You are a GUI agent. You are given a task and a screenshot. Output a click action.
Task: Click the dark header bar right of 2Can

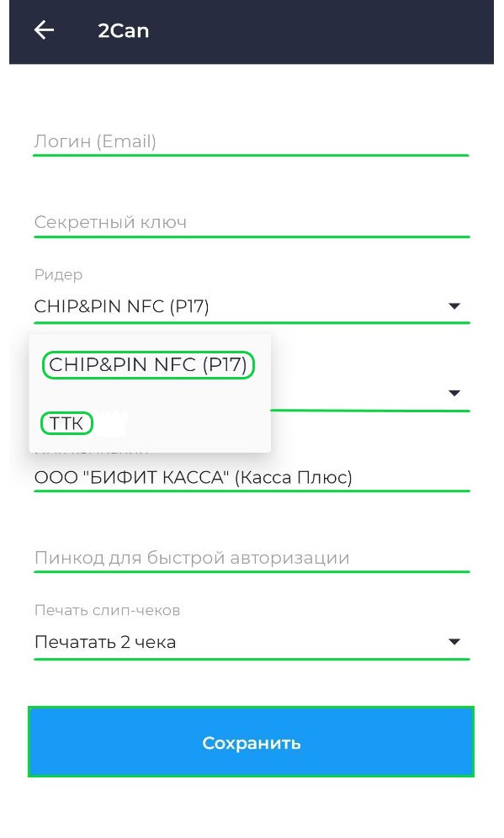[x=321, y=31]
